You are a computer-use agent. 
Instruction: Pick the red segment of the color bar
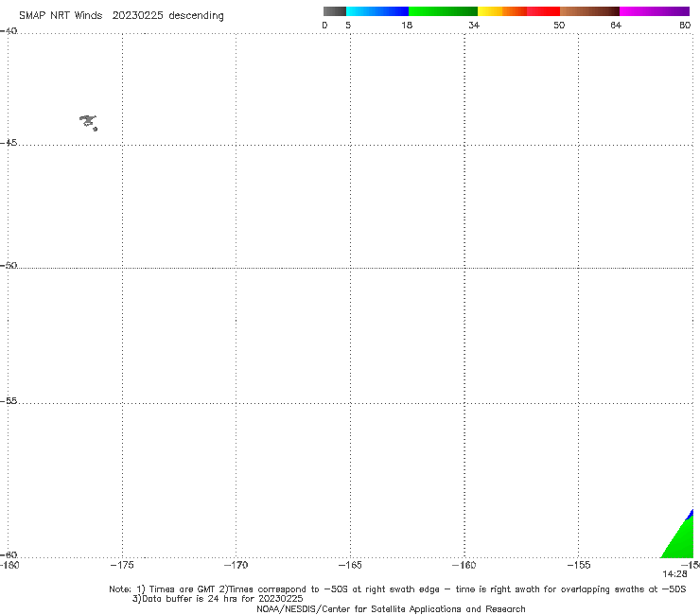coord(543,11)
